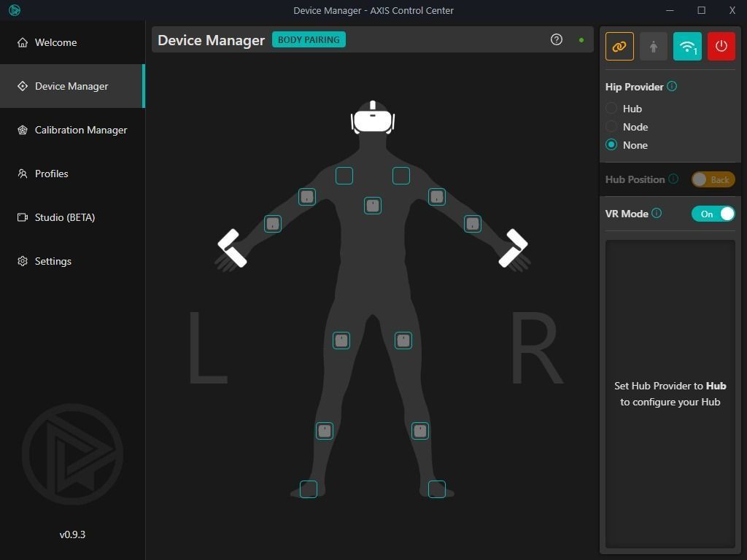Select the right forearm node
Screen dimensions: 747x560
pyautogui.click(x=473, y=224)
